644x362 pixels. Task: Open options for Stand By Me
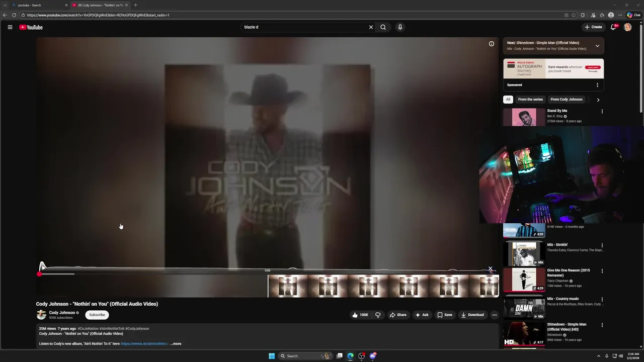pyautogui.click(x=602, y=112)
